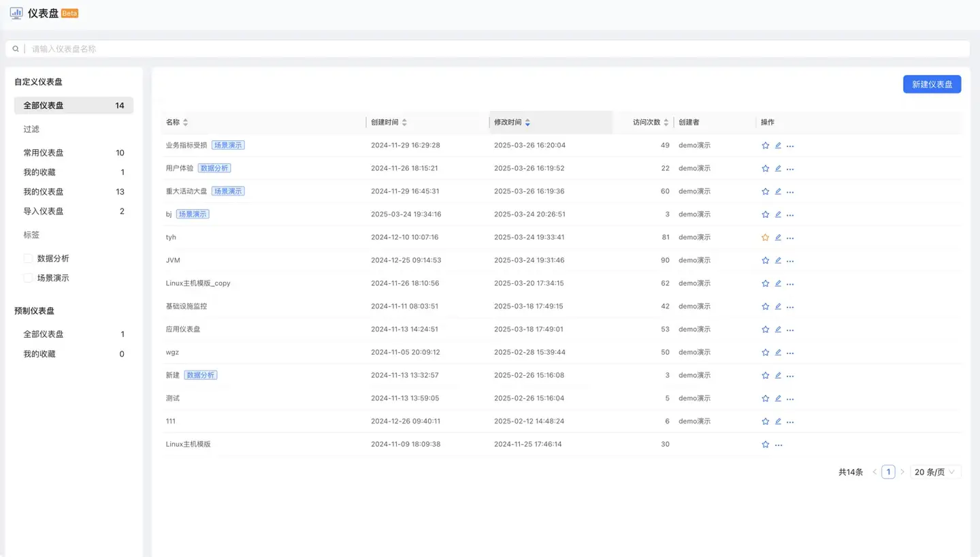980x557 pixels.
Task: Switch to 导入仪表盘 sidebar filter
Action: [x=44, y=212]
